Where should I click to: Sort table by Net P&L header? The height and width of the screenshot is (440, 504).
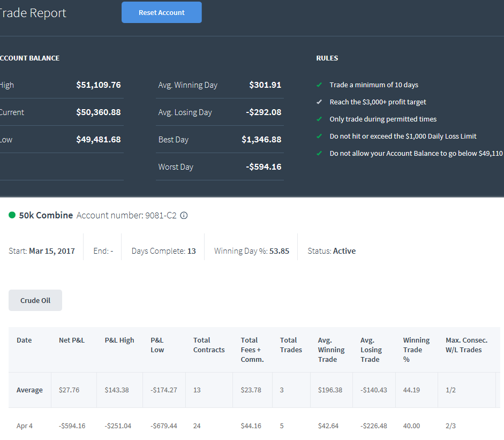coord(72,340)
